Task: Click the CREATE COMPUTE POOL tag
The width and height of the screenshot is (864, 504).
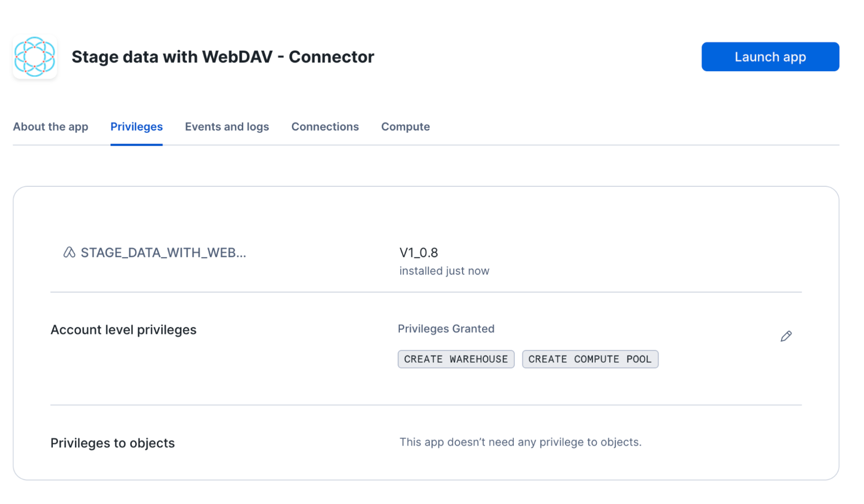Action: (590, 359)
